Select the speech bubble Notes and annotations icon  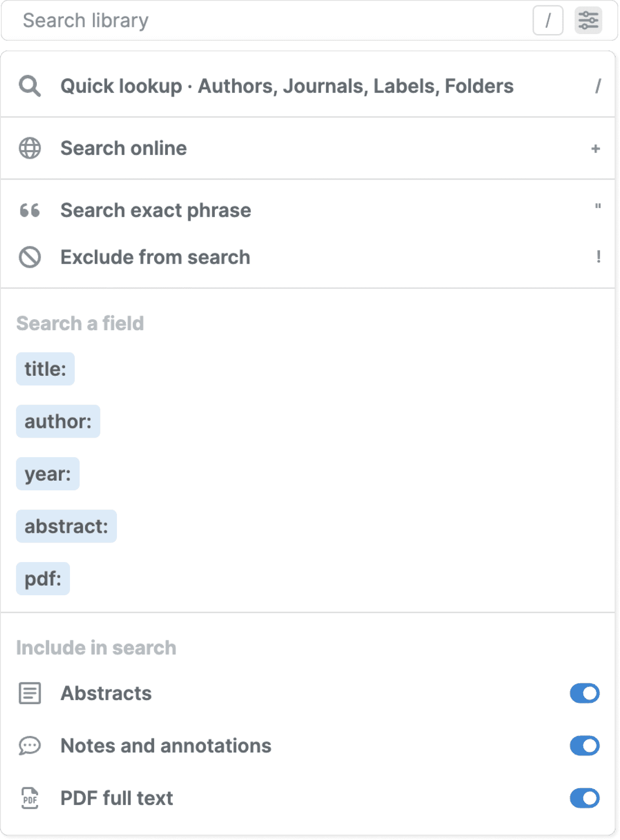tap(29, 746)
